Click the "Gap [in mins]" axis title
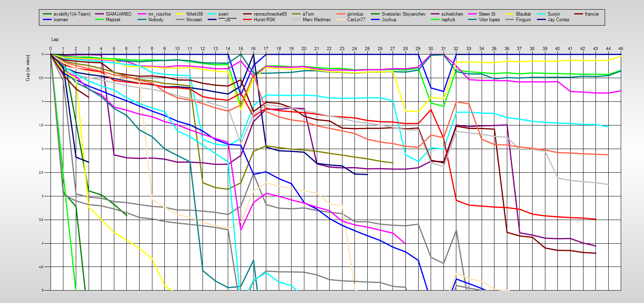644x303 pixels. [x=28, y=68]
